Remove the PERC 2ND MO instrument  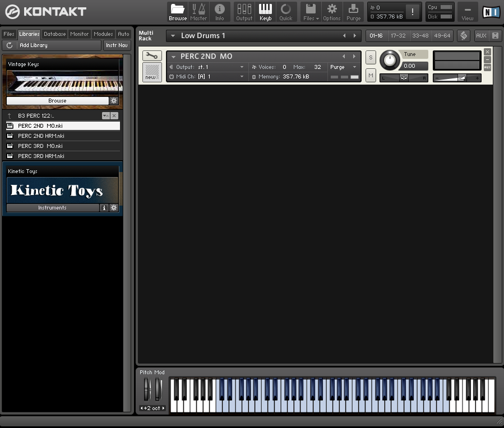pos(487,52)
